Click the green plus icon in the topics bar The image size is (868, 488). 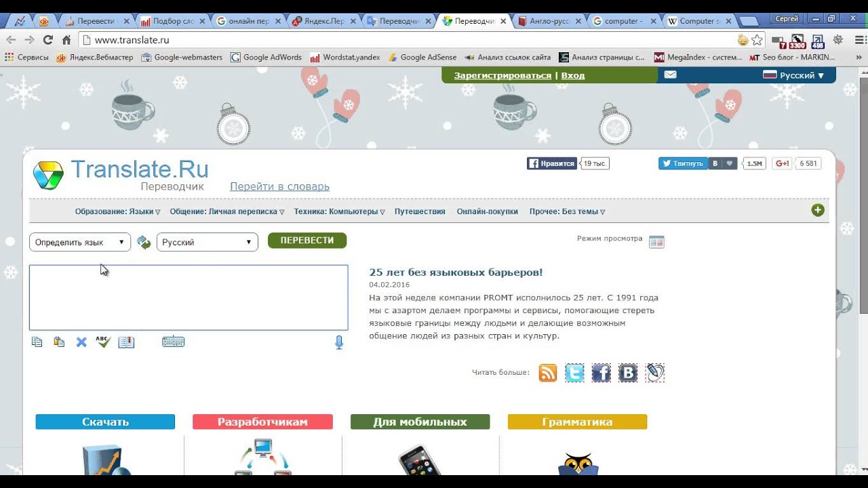[818, 210]
